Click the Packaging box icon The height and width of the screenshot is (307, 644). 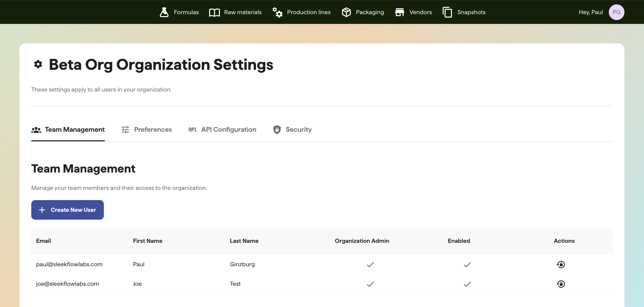point(346,12)
